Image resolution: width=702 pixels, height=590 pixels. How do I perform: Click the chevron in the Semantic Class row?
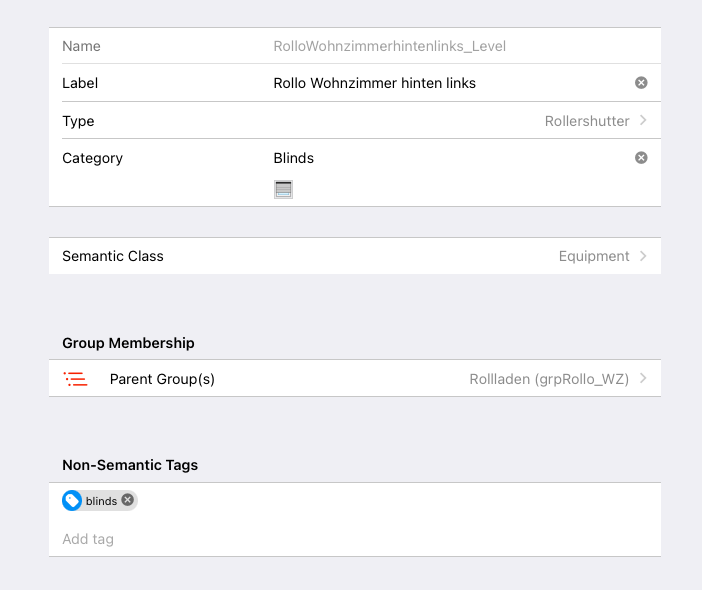click(643, 256)
